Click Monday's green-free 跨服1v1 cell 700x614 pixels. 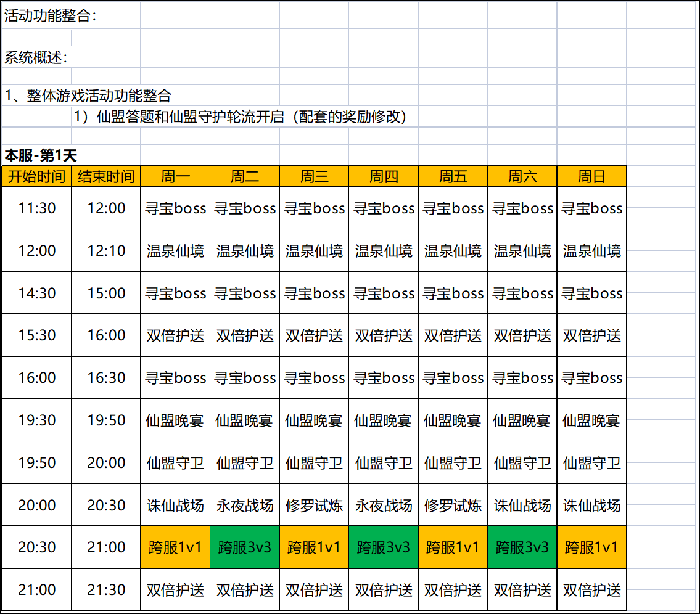tap(175, 547)
